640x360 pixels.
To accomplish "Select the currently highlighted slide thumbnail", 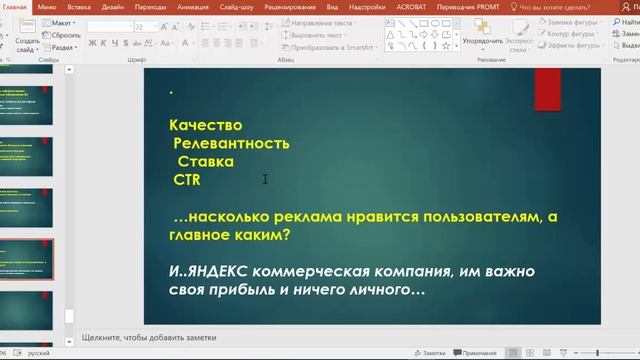I will click(27, 259).
